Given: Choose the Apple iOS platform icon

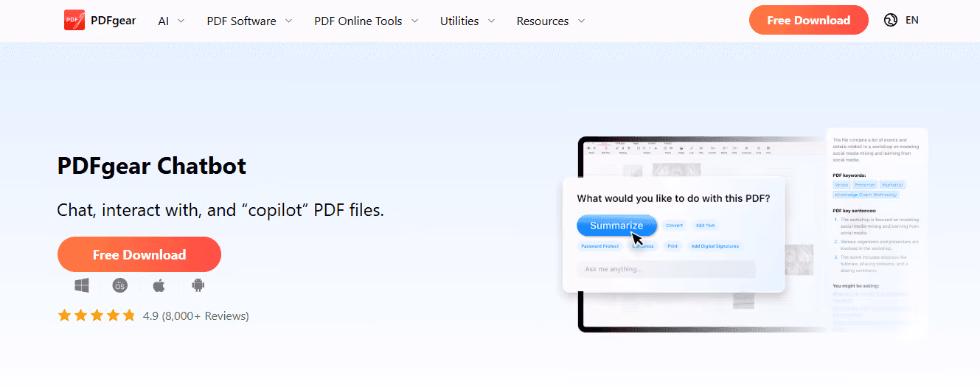Looking at the screenshot, I should point(159,285).
